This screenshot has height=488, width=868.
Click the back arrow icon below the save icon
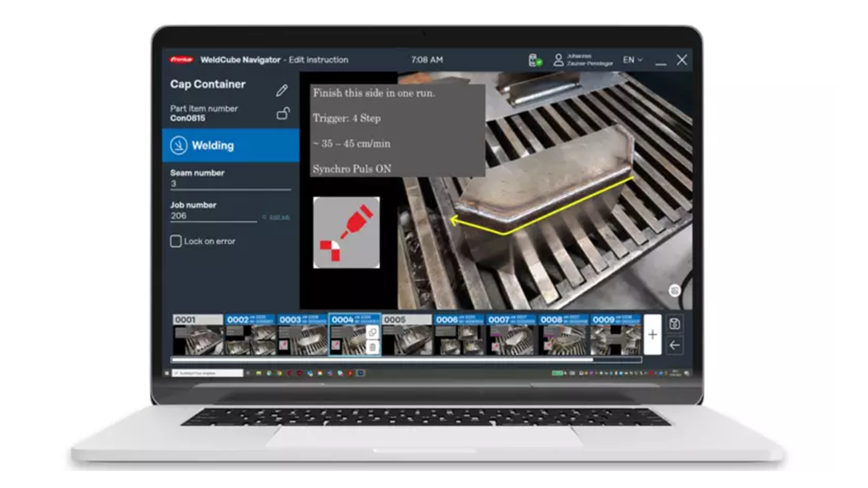pos(674,346)
